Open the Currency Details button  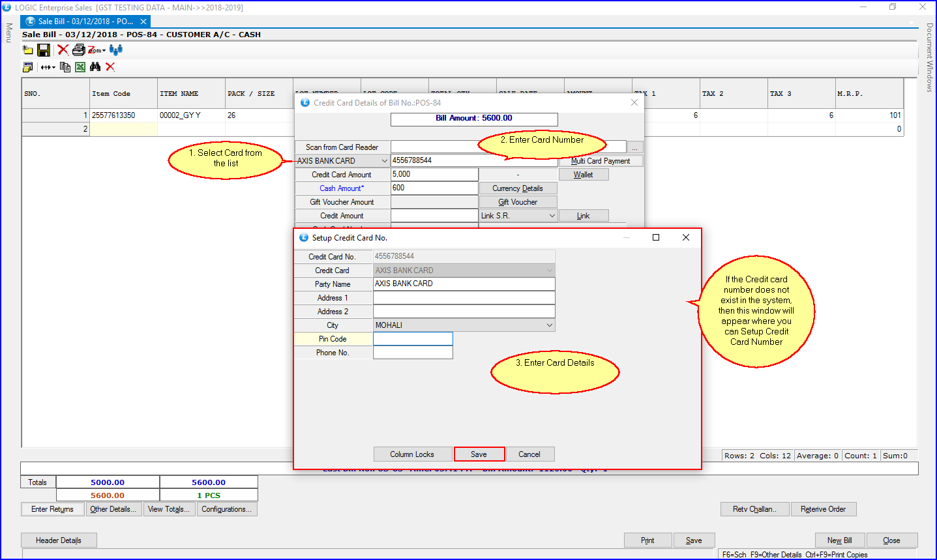point(518,188)
